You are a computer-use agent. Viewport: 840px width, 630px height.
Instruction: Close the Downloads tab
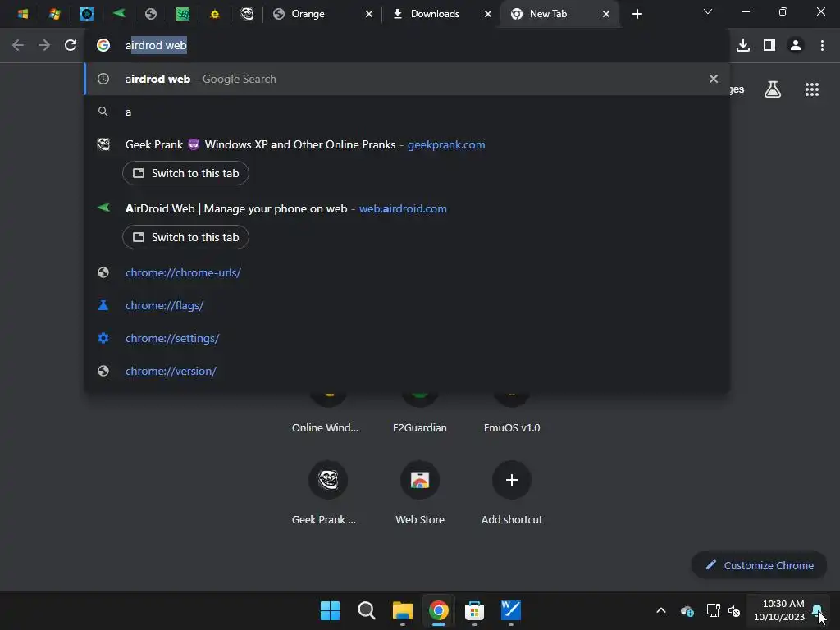tap(488, 14)
